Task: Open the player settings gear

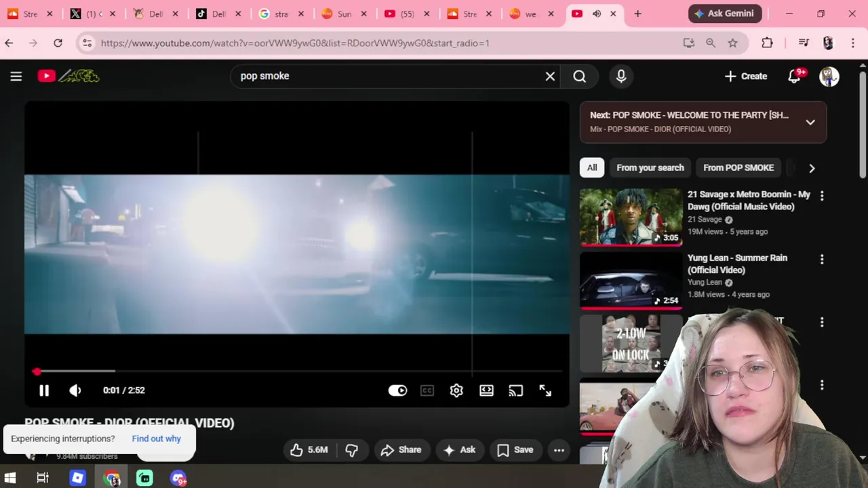Action: 456,390
